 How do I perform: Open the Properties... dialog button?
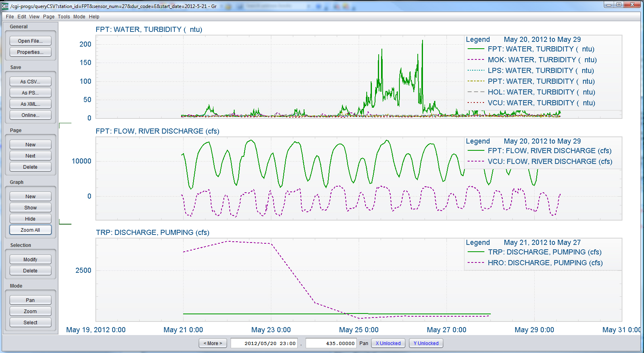click(x=30, y=52)
